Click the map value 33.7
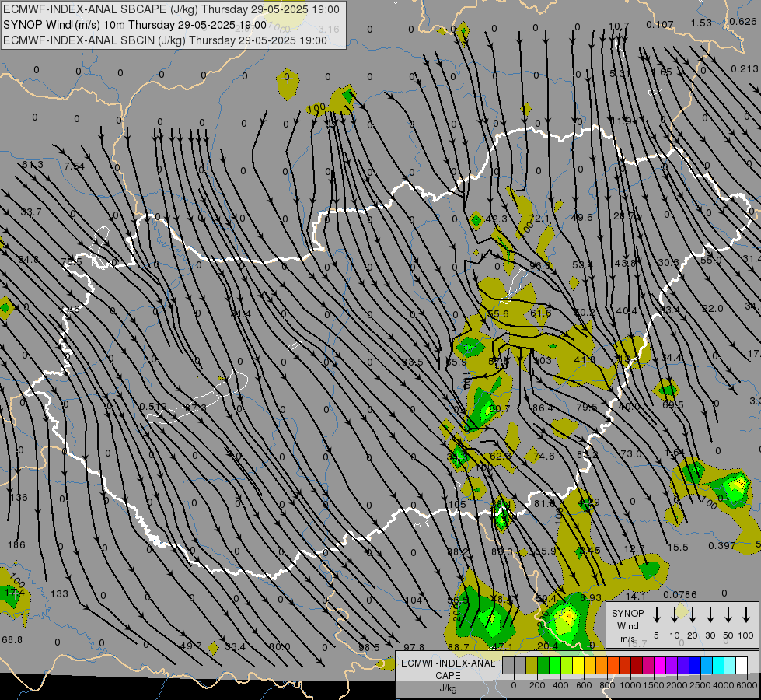 coord(31,212)
